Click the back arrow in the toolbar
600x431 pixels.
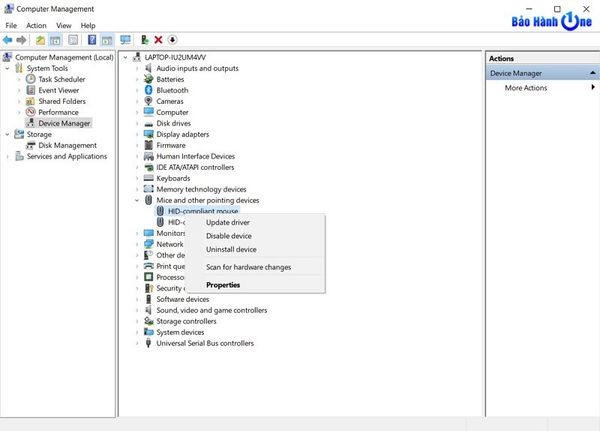click(8, 40)
